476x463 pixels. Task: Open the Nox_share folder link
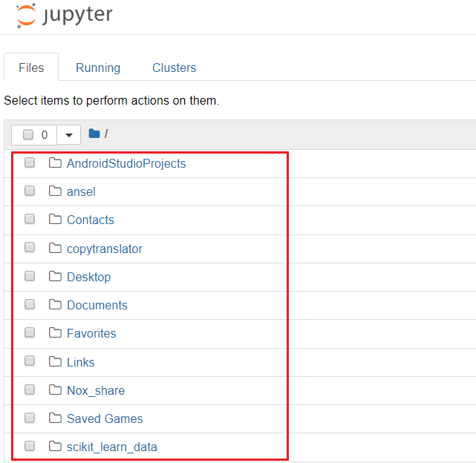coord(96,390)
